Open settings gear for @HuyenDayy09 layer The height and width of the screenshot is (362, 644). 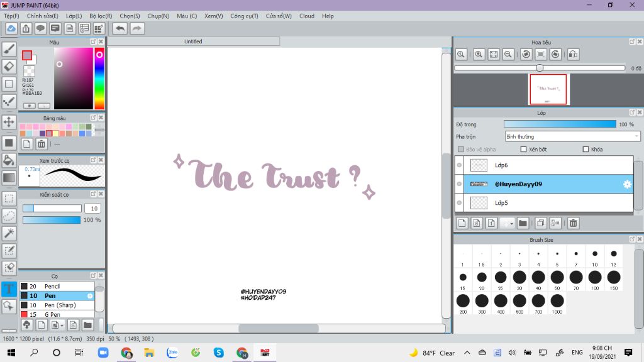tap(627, 184)
